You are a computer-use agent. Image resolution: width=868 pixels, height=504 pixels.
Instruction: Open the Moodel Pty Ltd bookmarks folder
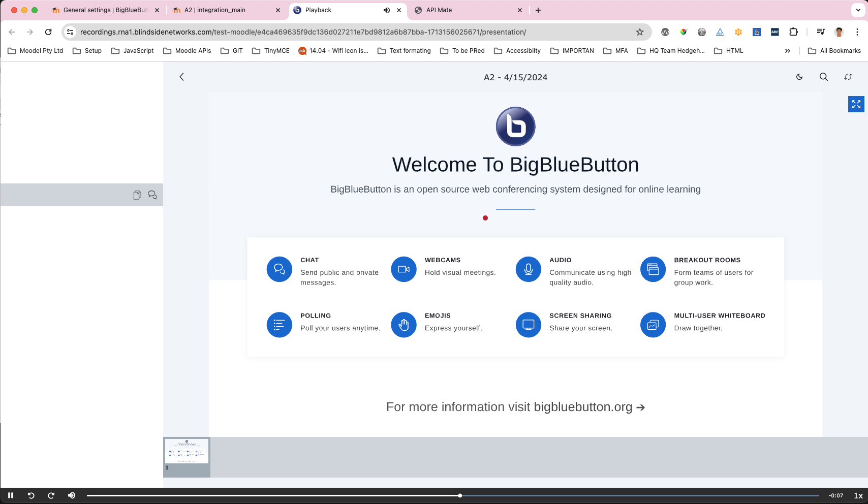[36, 51]
